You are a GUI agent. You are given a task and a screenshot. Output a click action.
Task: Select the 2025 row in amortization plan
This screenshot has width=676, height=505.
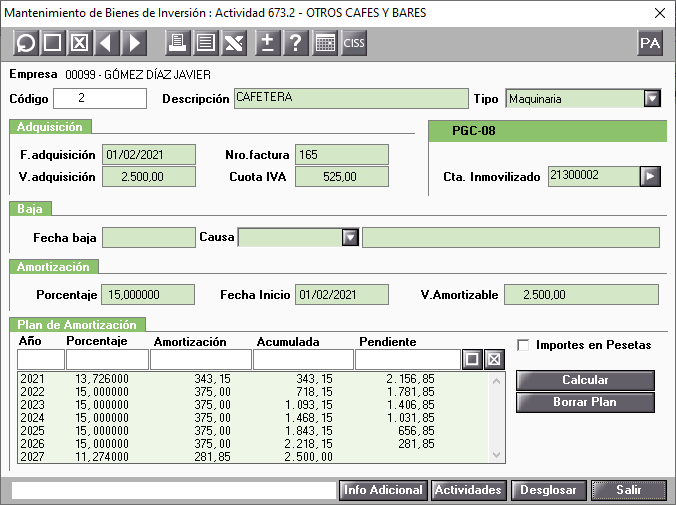pos(254,430)
